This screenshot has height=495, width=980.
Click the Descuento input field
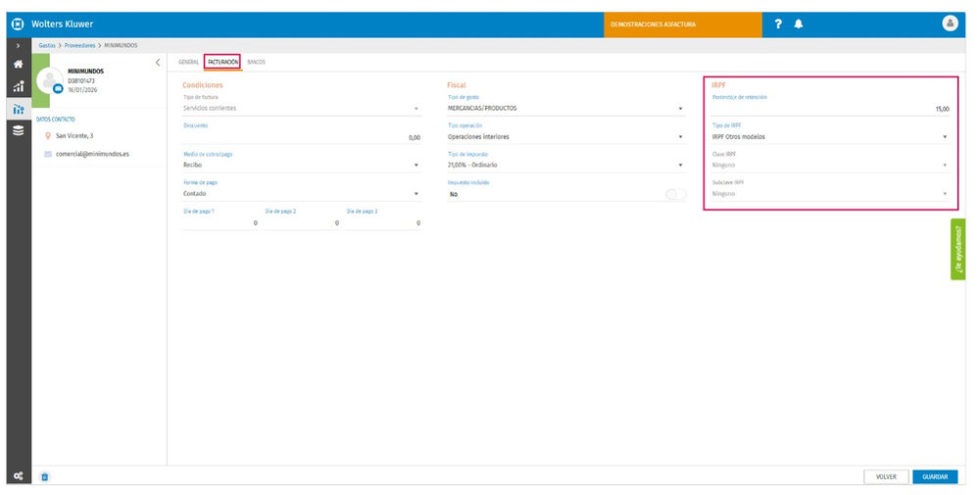click(302, 137)
